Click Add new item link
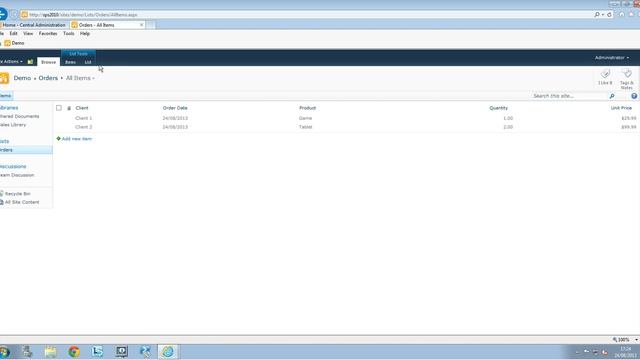Screen dimensions: 640x360 tap(77, 139)
